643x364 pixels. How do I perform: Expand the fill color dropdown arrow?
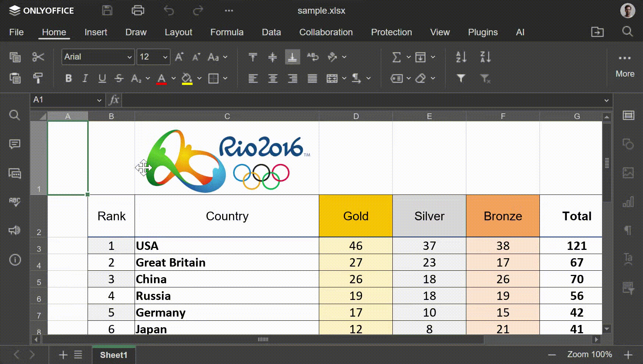[x=199, y=78]
